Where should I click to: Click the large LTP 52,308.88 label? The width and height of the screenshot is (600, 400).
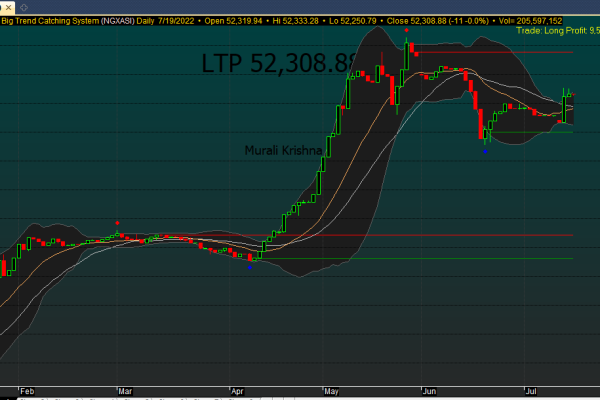(278, 64)
